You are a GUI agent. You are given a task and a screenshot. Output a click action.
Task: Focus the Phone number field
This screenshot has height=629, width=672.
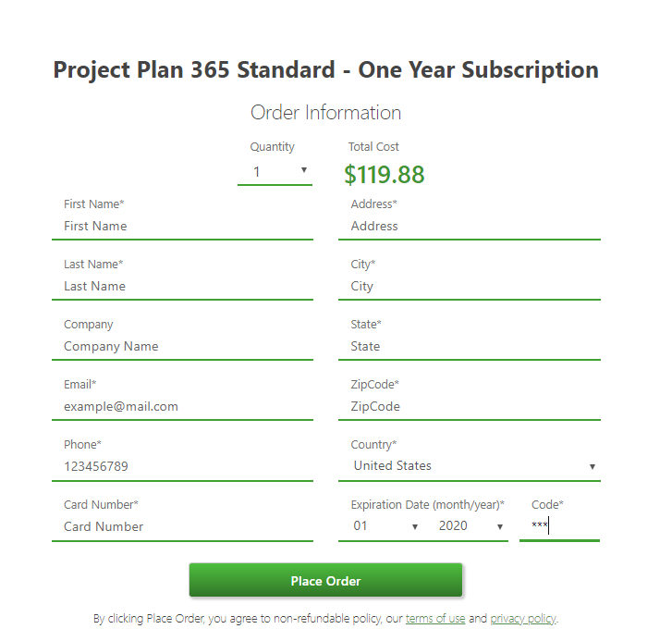(x=182, y=467)
